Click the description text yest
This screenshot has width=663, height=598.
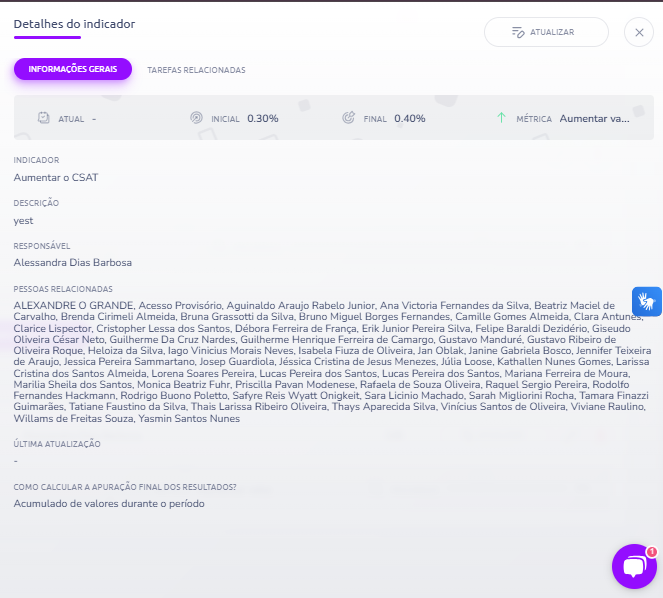point(23,221)
